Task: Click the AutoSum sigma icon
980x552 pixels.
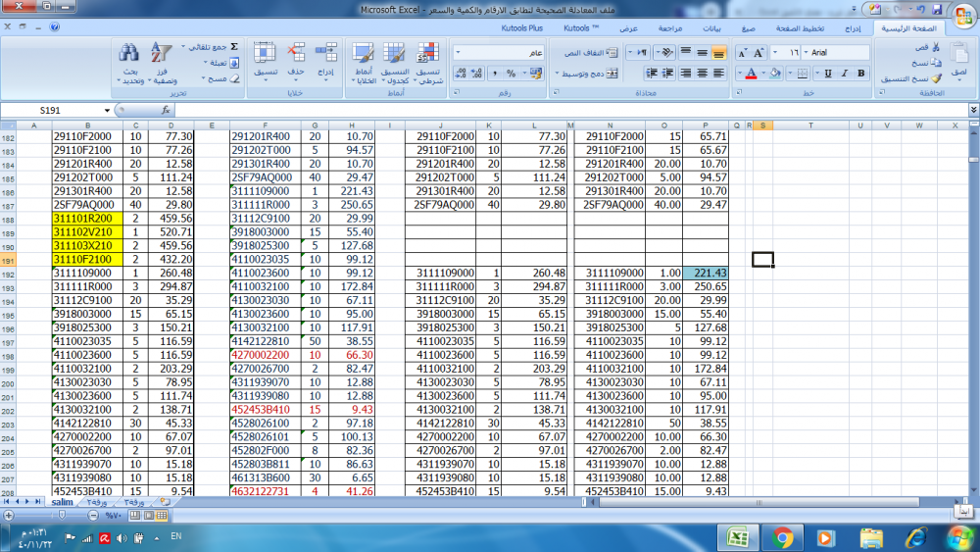Action: (x=236, y=47)
